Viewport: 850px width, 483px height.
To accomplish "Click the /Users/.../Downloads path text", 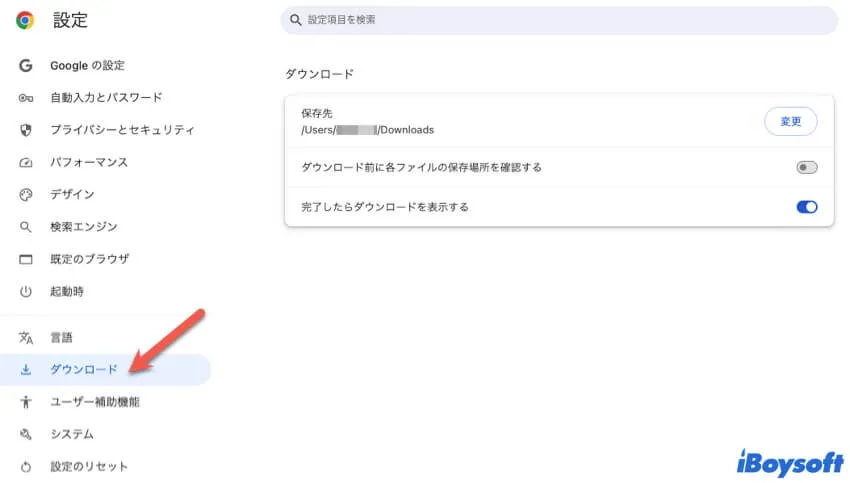I will coord(368,130).
